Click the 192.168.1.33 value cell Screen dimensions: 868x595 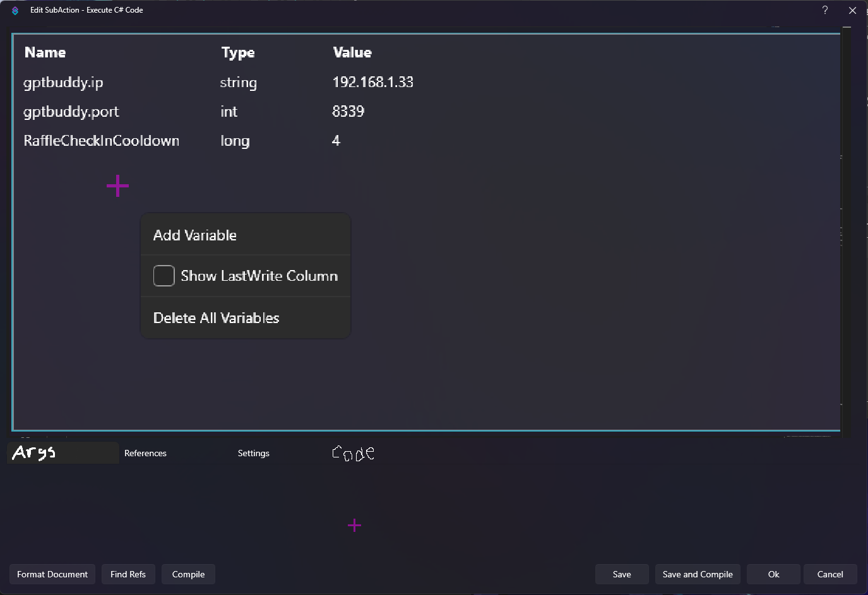373,82
